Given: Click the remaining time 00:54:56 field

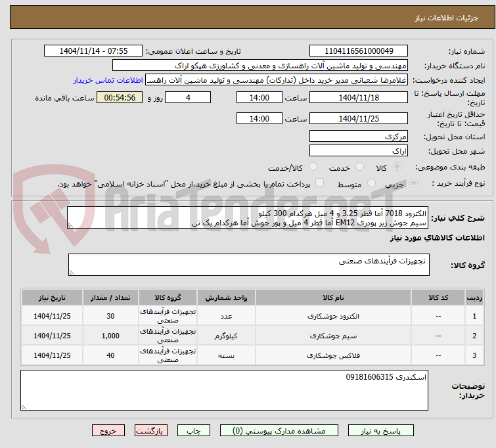Looking at the screenshot, I should point(120,97).
